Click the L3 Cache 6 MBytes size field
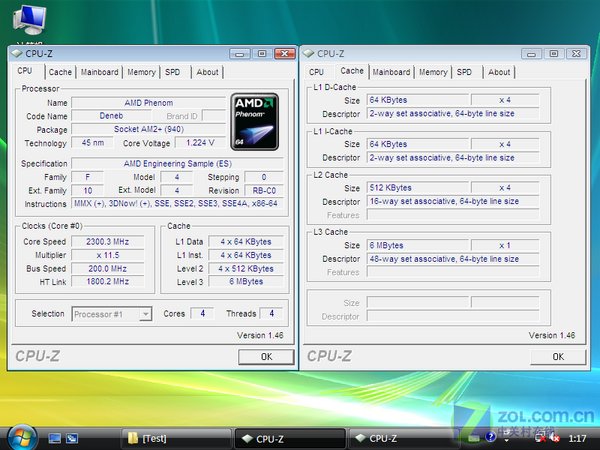Image resolution: width=600 pixels, height=450 pixels. [x=417, y=245]
